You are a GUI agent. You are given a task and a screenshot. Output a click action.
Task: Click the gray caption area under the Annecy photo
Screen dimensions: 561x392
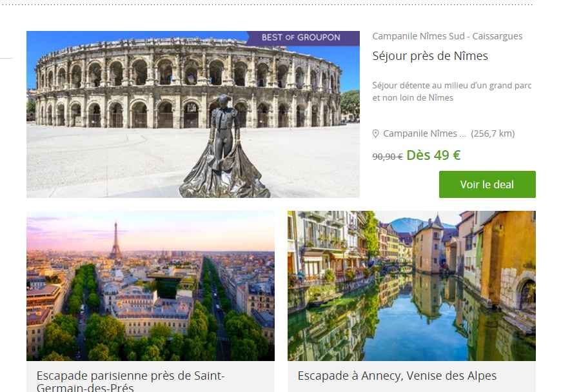tap(411, 377)
